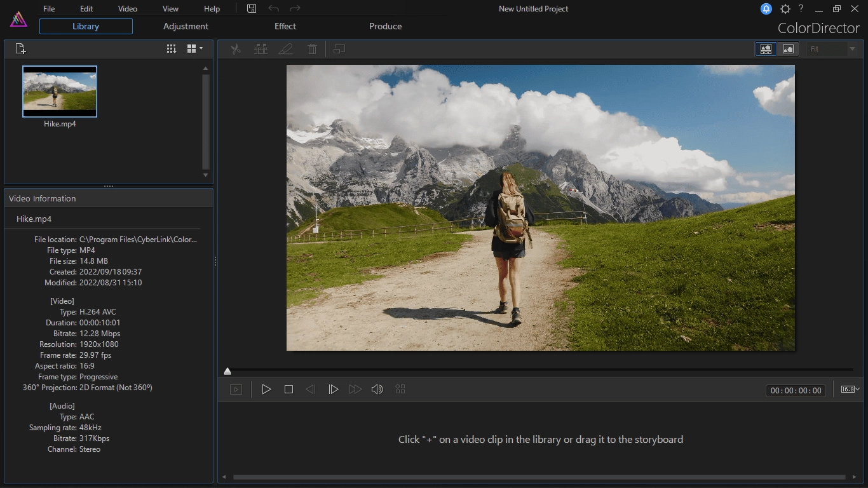
Task: Import media with the page-plus icon
Action: pos(20,48)
